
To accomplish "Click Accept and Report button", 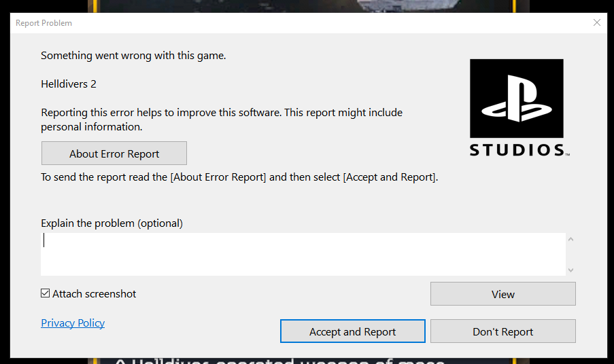I will [352, 331].
